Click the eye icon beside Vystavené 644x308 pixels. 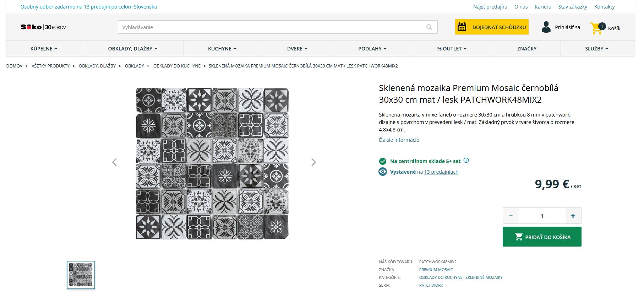tap(383, 172)
